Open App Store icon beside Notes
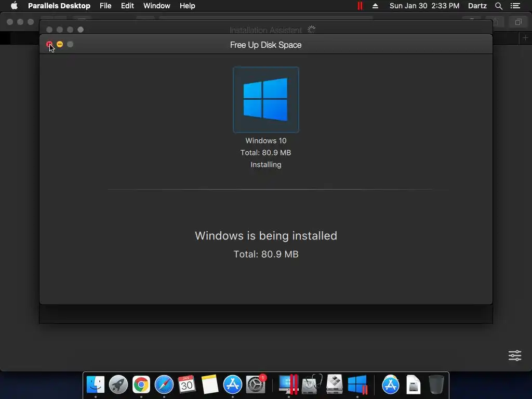The width and height of the screenshot is (532, 399). [x=232, y=384]
